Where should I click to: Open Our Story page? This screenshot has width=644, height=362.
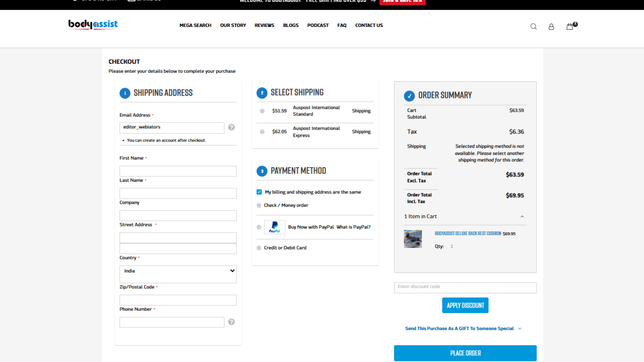(233, 25)
